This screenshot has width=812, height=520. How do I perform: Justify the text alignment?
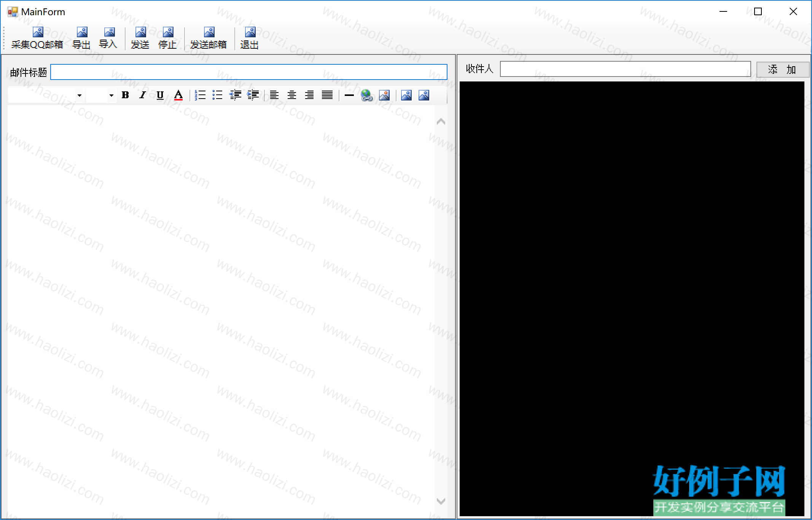coord(327,95)
